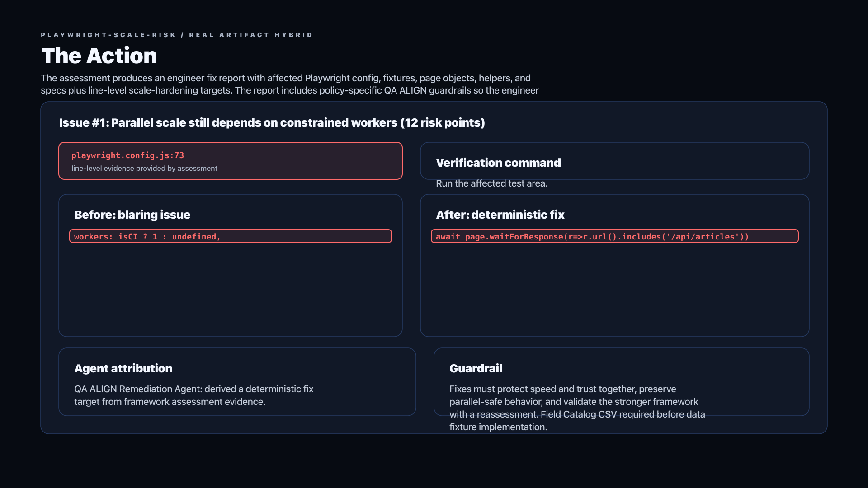Select the 'The Action' slide title
Image resolution: width=868 pixels, height=488 pixels.
(99, 56)
